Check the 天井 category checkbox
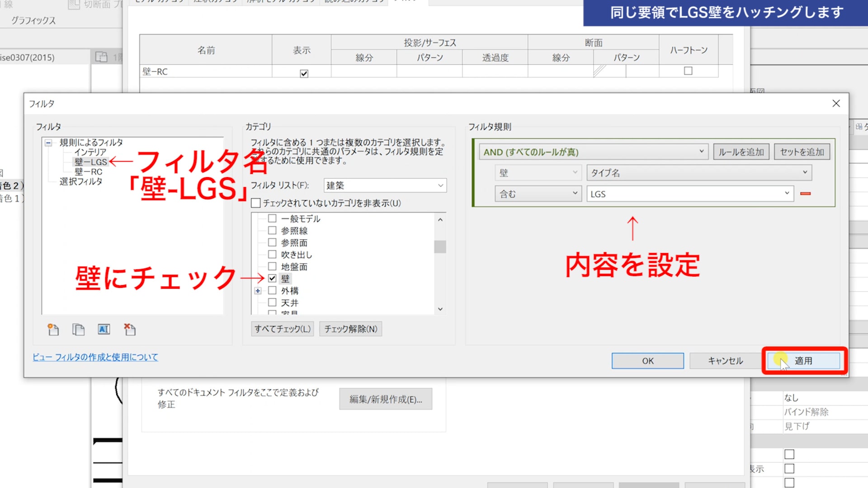The height and width of the screenshot is (488, 868). tap(272, 302)
